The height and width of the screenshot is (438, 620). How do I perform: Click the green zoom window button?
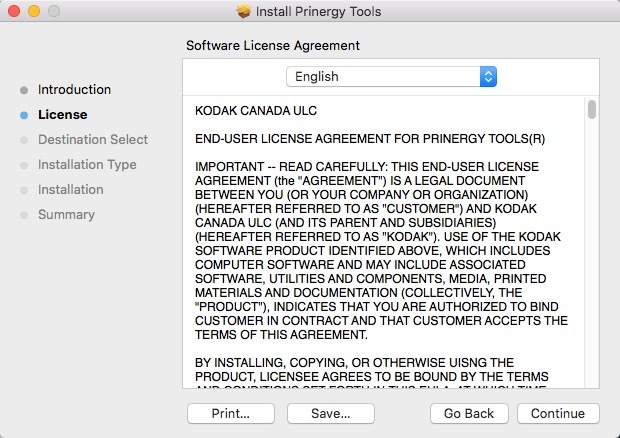pos(53,12)
